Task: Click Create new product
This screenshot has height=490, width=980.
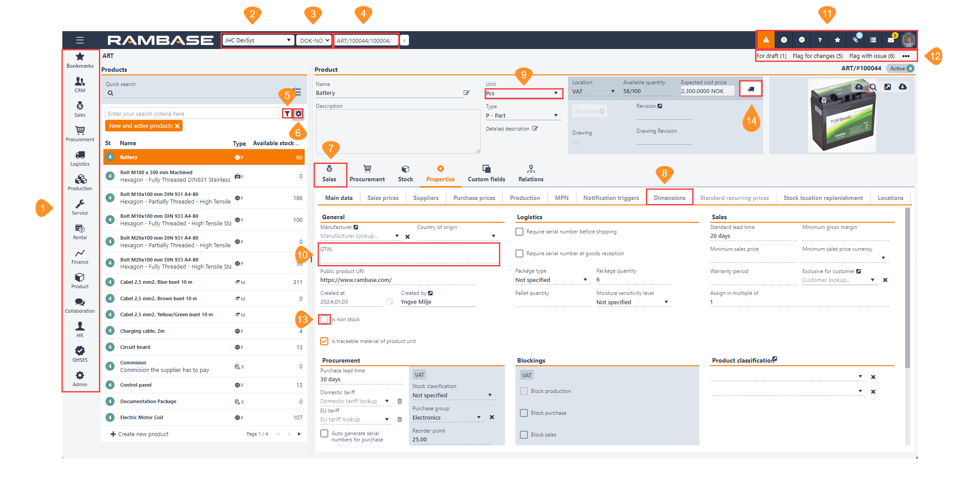Action: click(x=139, y=434)
